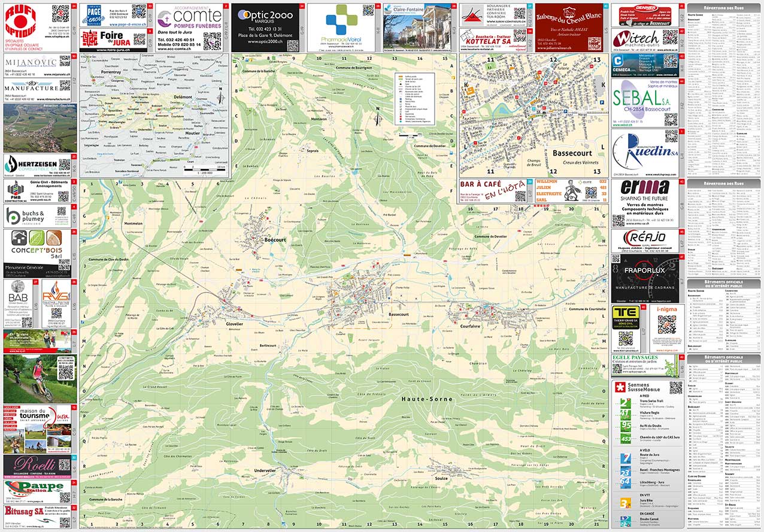
Task: Click the large Bassecourt label in the inset map
Action: tap(572, 153)
